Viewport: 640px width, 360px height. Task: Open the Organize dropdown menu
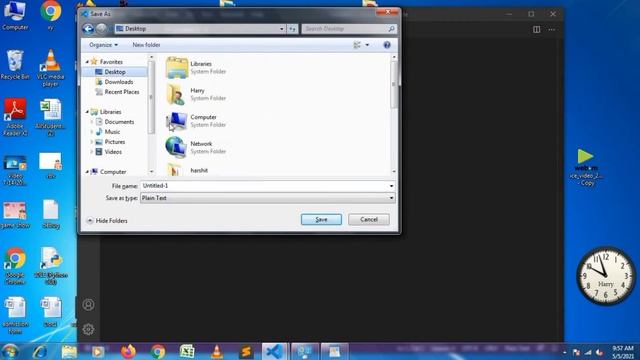tap(103, 45)
